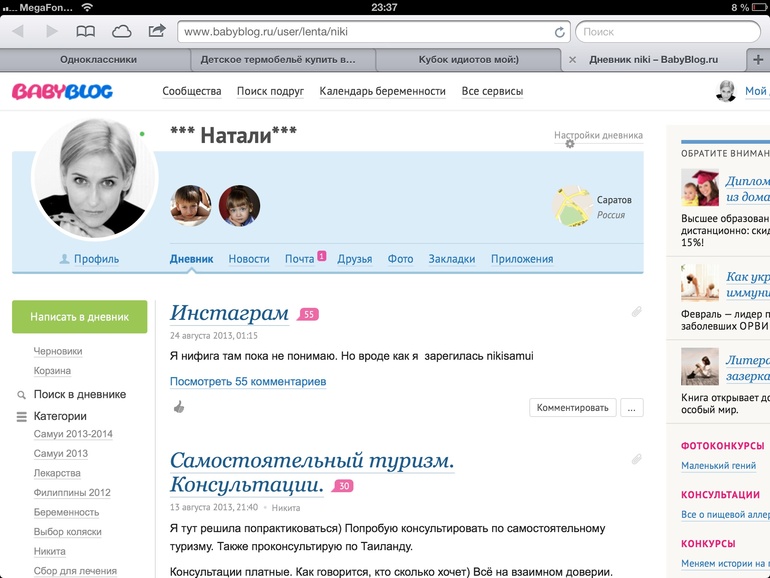Open the 55 comments badge on Инстаграм
This screenshot has width=770, height=578.
click(308, 314)
